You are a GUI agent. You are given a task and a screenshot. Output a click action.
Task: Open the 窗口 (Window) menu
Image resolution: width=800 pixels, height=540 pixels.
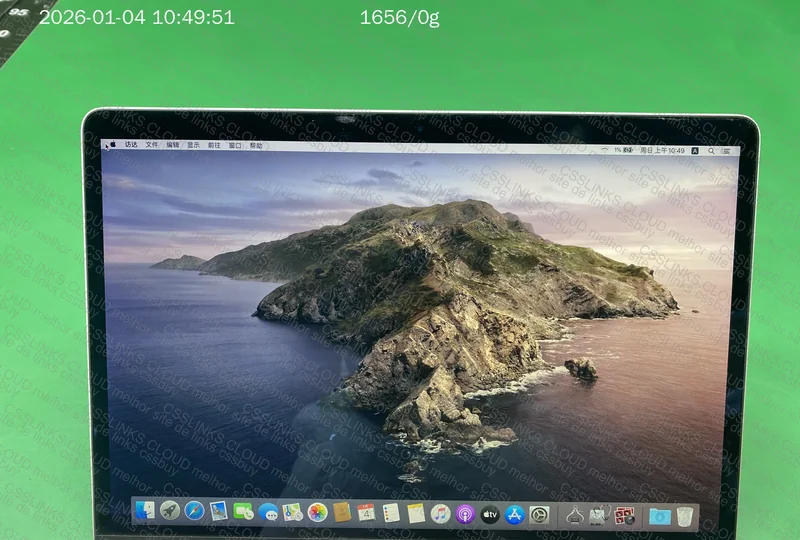pyautogui.click(x=235, y=146)
